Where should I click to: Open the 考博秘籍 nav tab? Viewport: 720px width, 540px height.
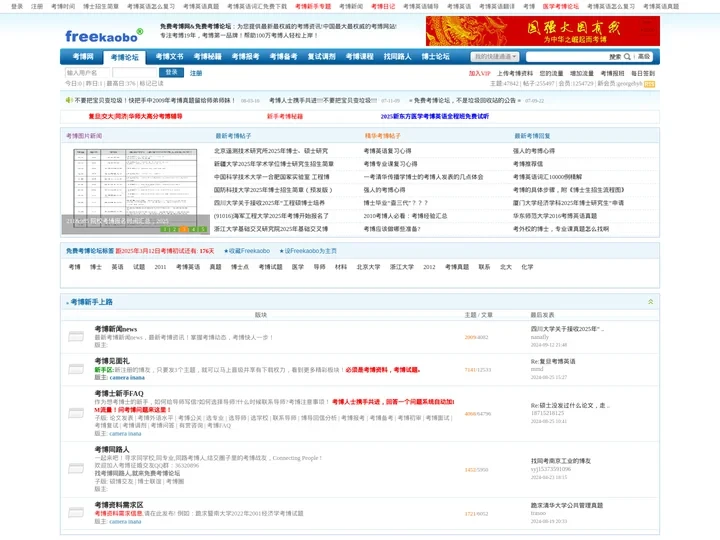[x=208, y=56]
